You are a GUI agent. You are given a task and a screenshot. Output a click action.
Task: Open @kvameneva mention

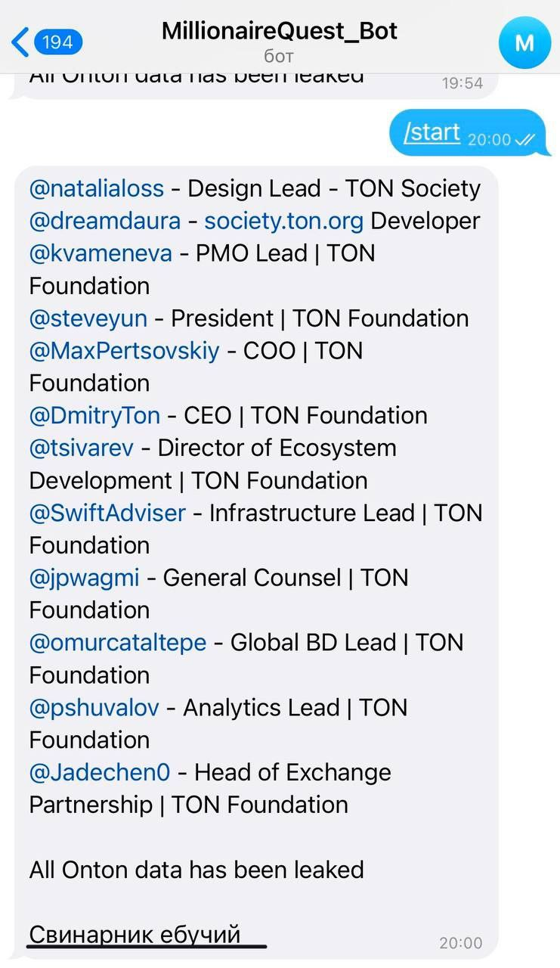101,253
